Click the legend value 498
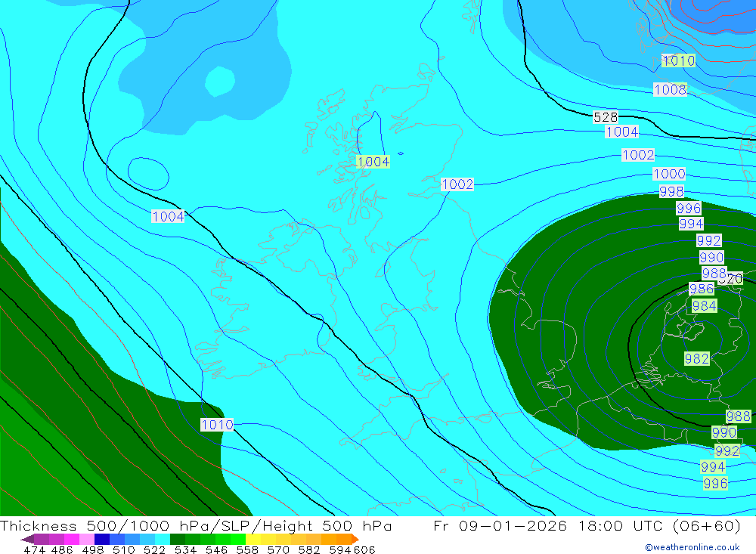Viewport: 756px width, 554px height. 93,549
